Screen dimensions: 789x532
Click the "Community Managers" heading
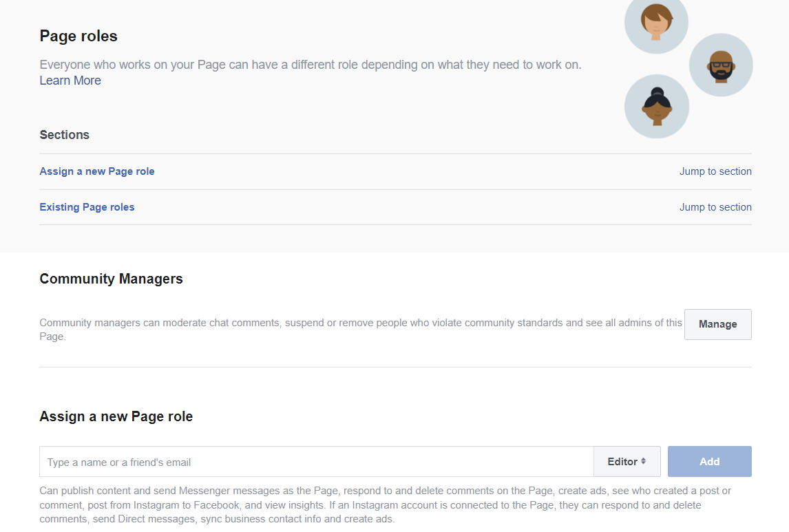[x=112, y=279]
